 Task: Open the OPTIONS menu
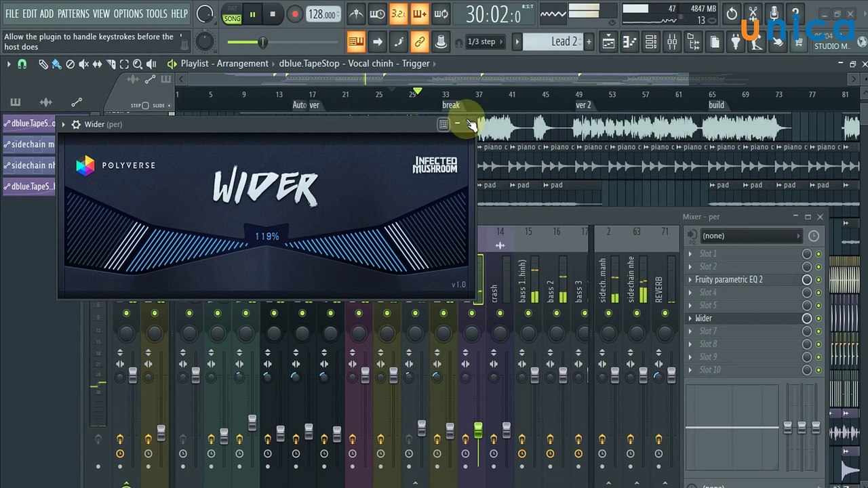[x=128, y=14]
